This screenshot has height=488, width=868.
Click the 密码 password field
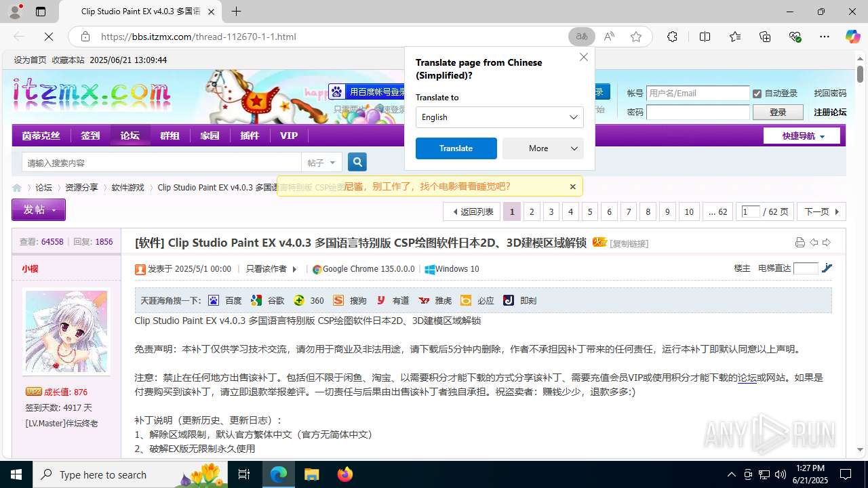pos(698,113)
